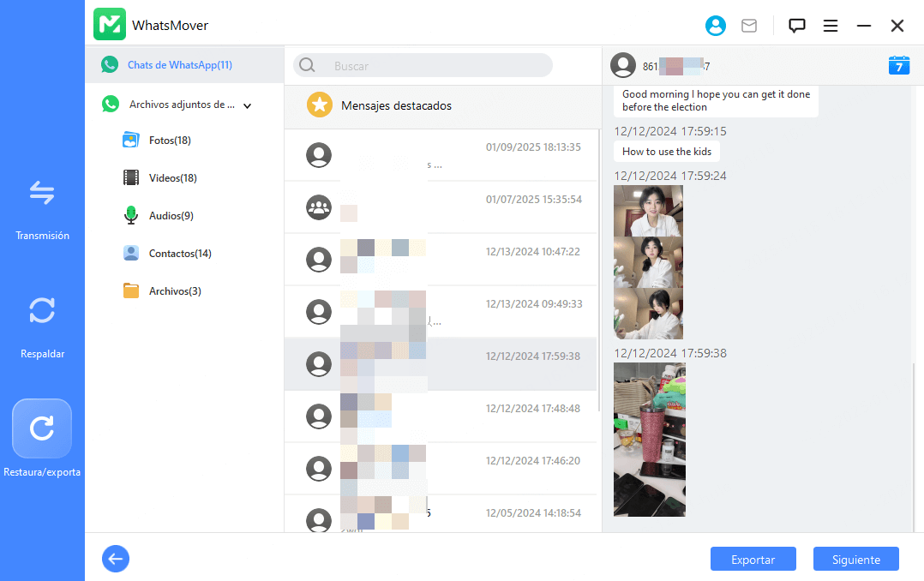Screen dimensions: 924x581
Task: Open the Contactos(14) list
Action: tap(179, 254)
